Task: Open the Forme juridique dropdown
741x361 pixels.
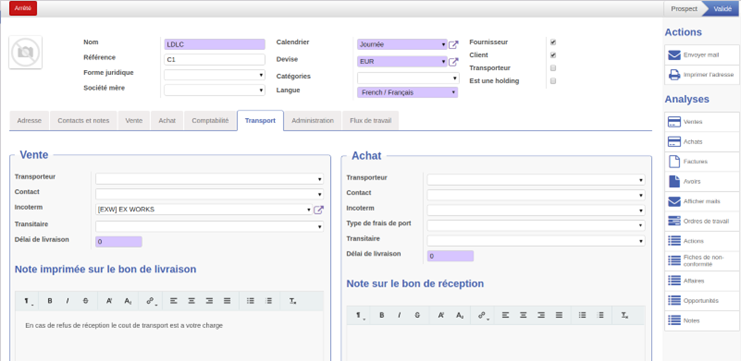Action: [215, 75]
